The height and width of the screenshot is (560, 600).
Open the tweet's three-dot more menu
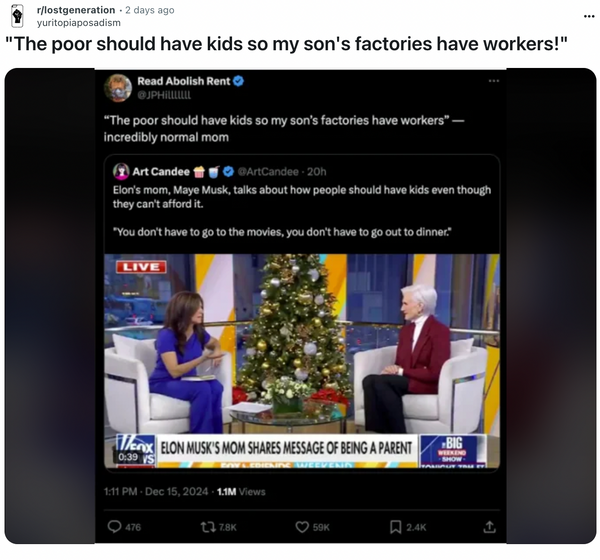pos(494,81)
